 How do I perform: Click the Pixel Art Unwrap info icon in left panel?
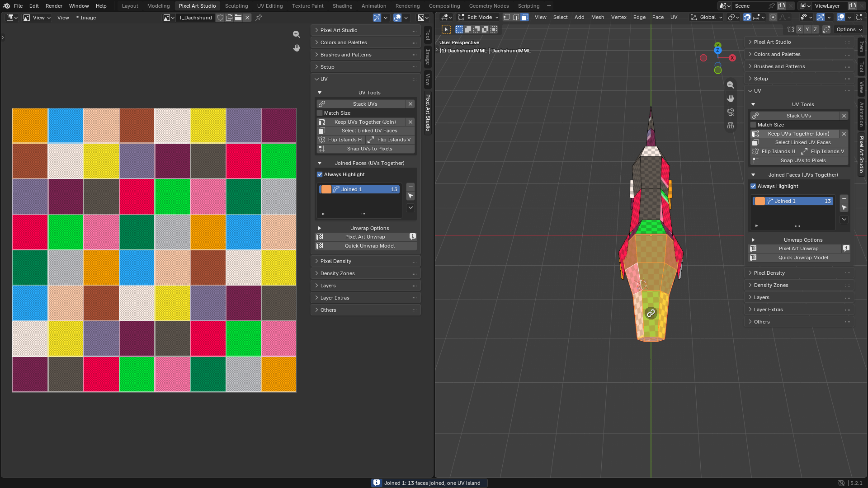point(412,237)
